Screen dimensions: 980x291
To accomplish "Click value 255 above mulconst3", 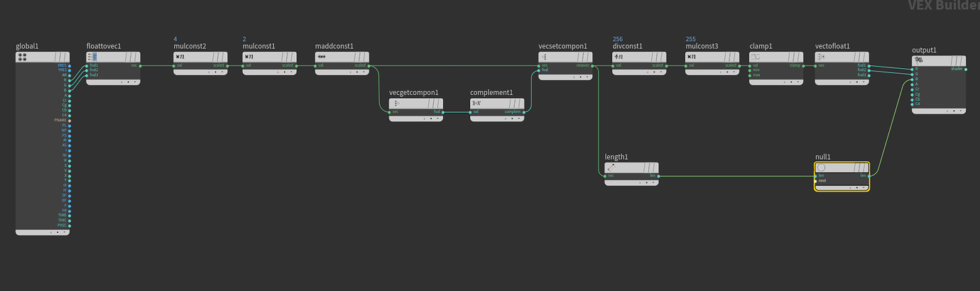I will [x=691, y=38].
